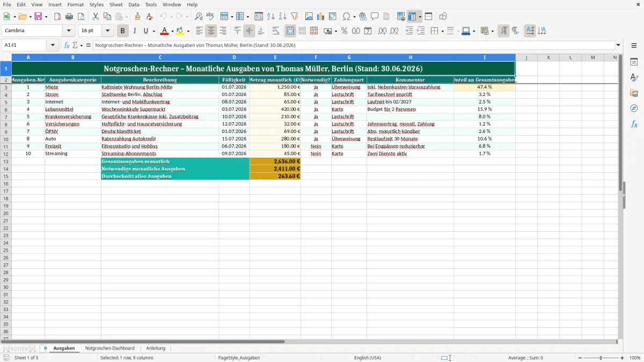Switch to Anleitung sheet tab
The width and height of the screenshot is (644, 362).
coord(156,348)
